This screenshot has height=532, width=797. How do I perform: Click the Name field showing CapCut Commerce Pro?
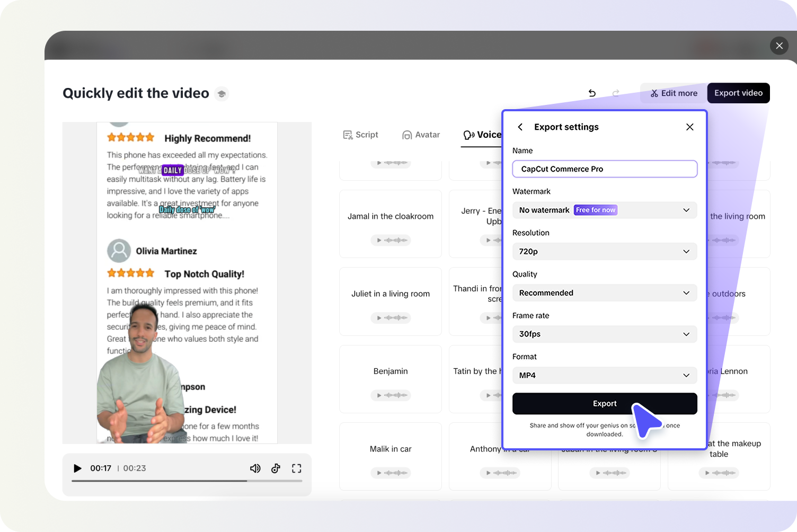click(x=604, y=169)
